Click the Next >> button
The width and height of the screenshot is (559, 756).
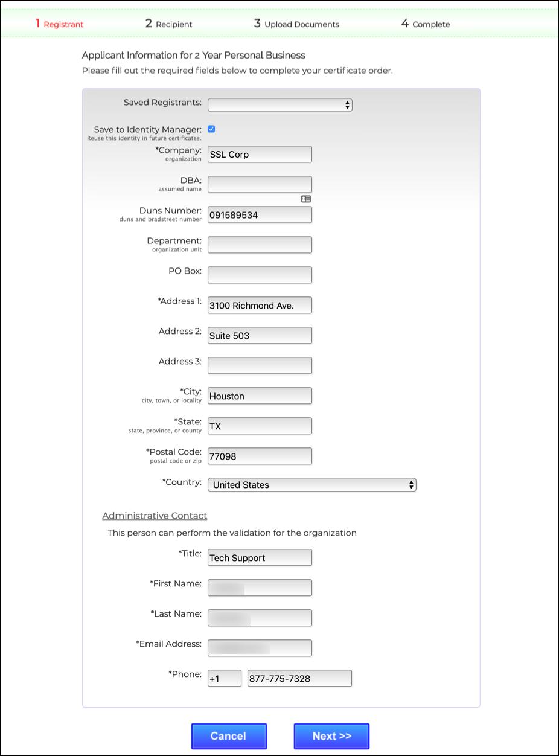pyautogui.click(x=331, y=736)
